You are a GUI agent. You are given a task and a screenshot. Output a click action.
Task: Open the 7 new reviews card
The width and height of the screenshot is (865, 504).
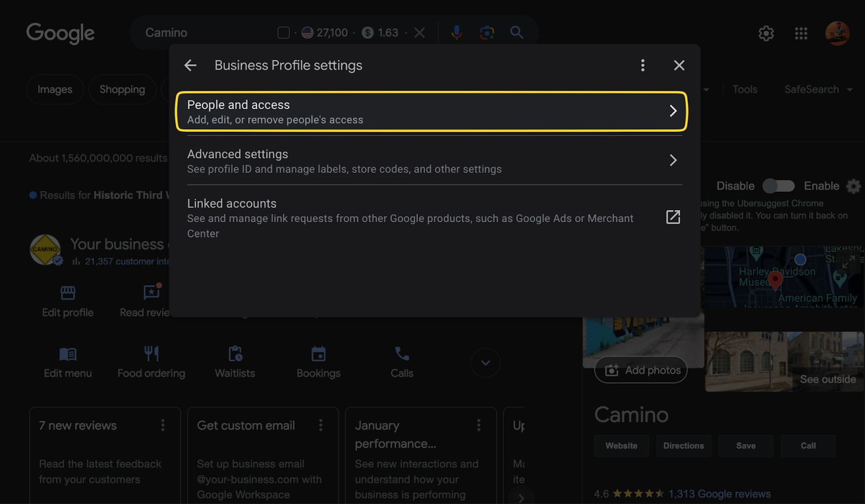pos(105,455)
